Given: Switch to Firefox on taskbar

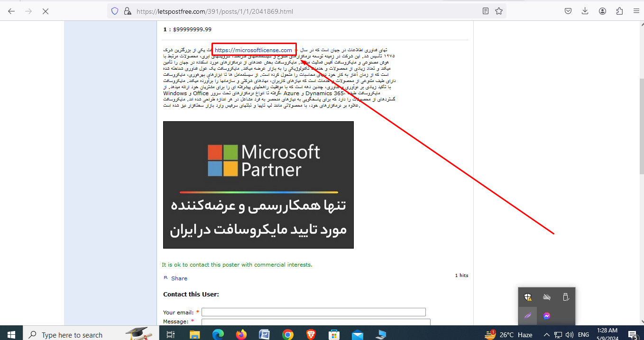Looking at the screenshot, I should pyautogui.click(x=241, y=334).
